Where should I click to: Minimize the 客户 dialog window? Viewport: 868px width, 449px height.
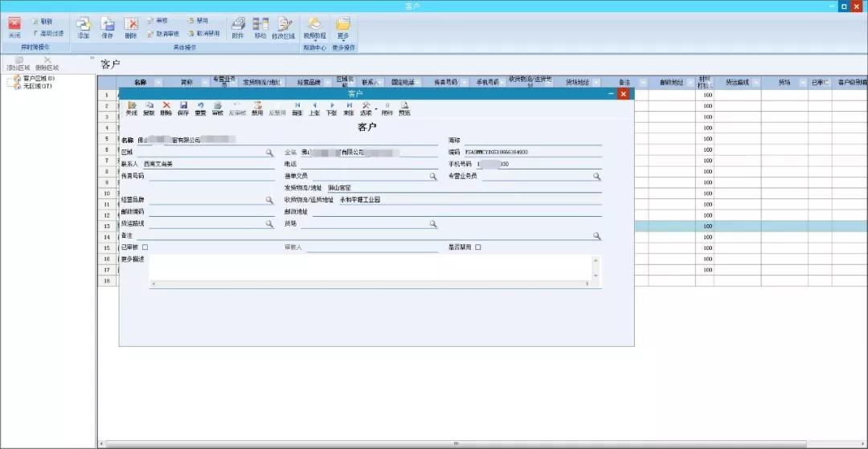point(611,95)
